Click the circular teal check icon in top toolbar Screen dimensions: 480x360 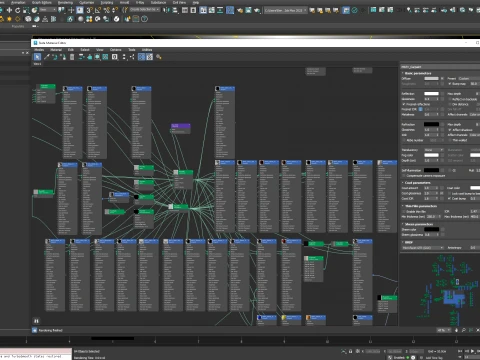click(x=355, y=10)
